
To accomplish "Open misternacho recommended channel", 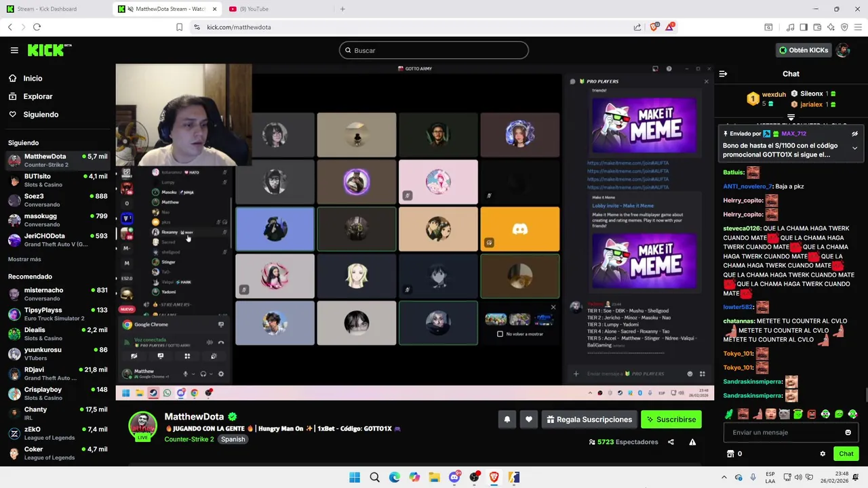I will (x=58, y=294).
